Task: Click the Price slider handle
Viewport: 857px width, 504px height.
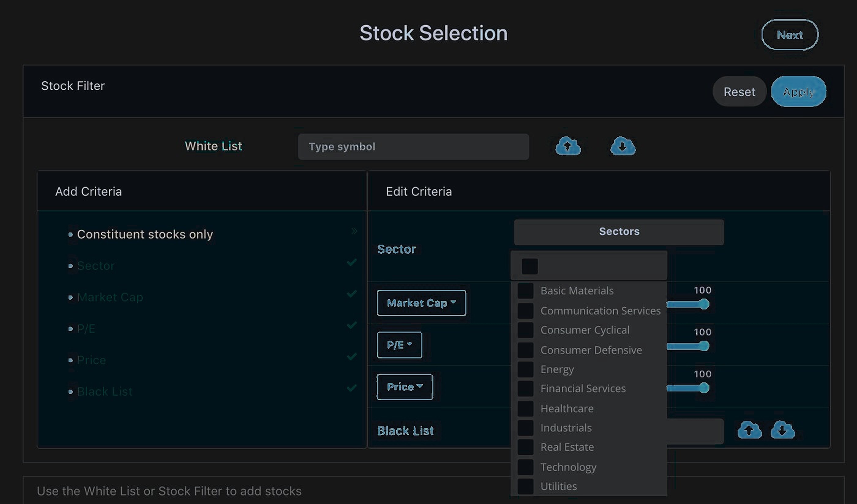Action: pos(704,388)
